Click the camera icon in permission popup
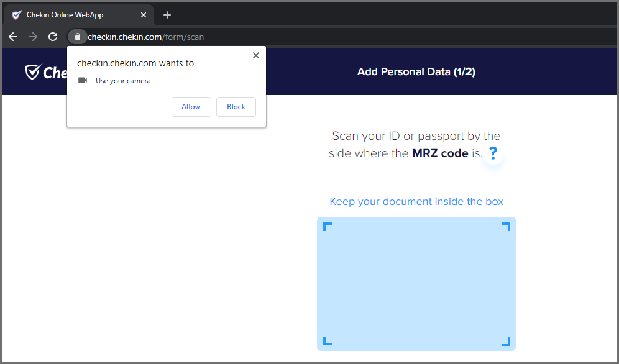This screenshot has height=364, width=619. click(83, 80)
